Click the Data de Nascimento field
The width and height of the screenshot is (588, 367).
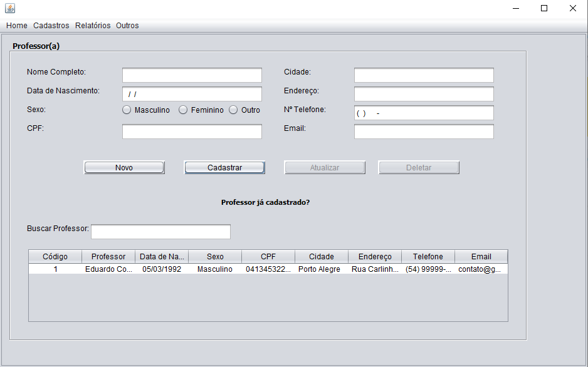pos(192,94)
